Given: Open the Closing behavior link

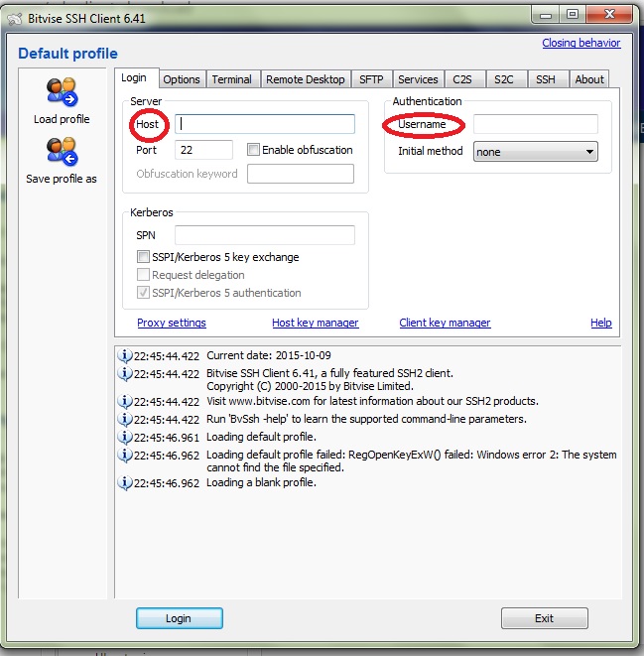Looking at the screenshot, I should pyautogui.click(x=581, y=43).
